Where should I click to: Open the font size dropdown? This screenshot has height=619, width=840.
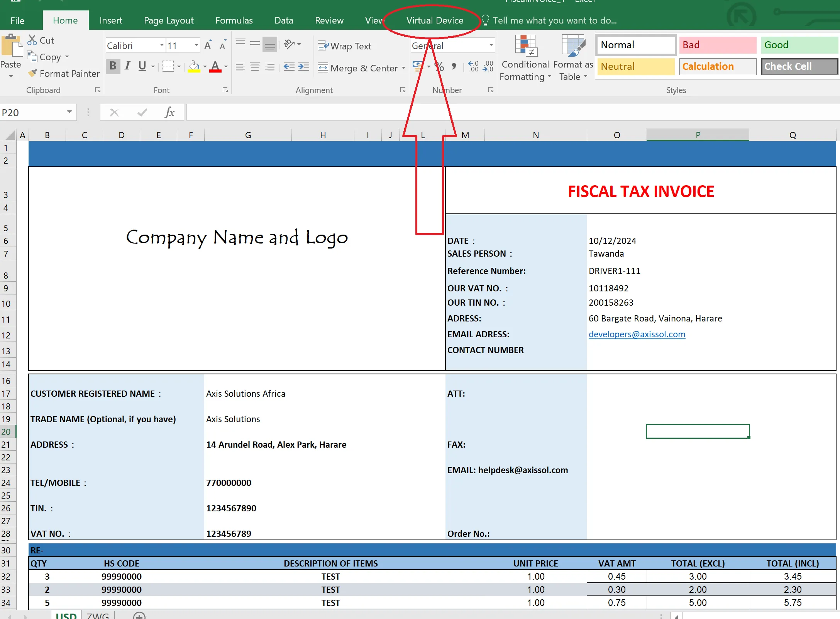[196, 45]
